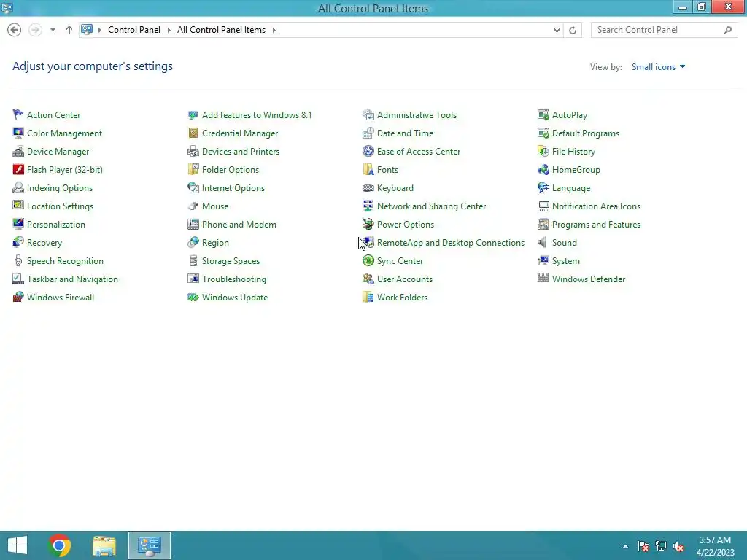Open the red Flash Player icon

tap(18, 169)
